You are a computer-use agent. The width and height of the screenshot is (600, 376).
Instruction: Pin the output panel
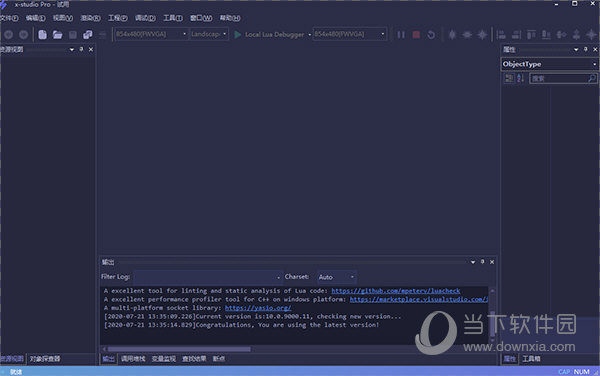pos(483,262)
